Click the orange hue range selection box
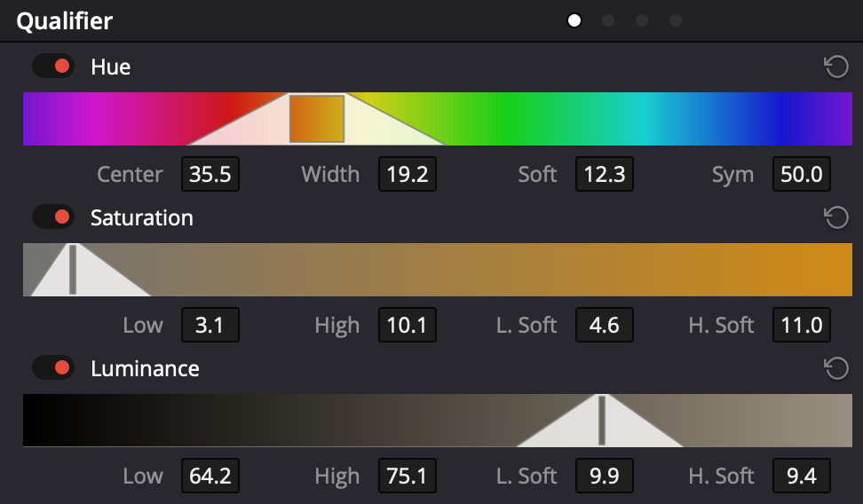Image resolution: width=863 pixels, height=504 pixels. (x=317, y=119)
